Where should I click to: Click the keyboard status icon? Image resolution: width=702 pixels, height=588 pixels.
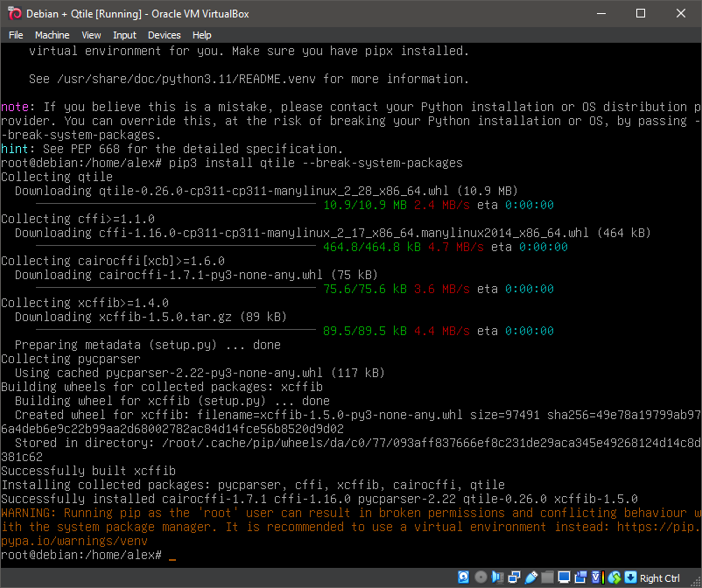tap(630, 577)
